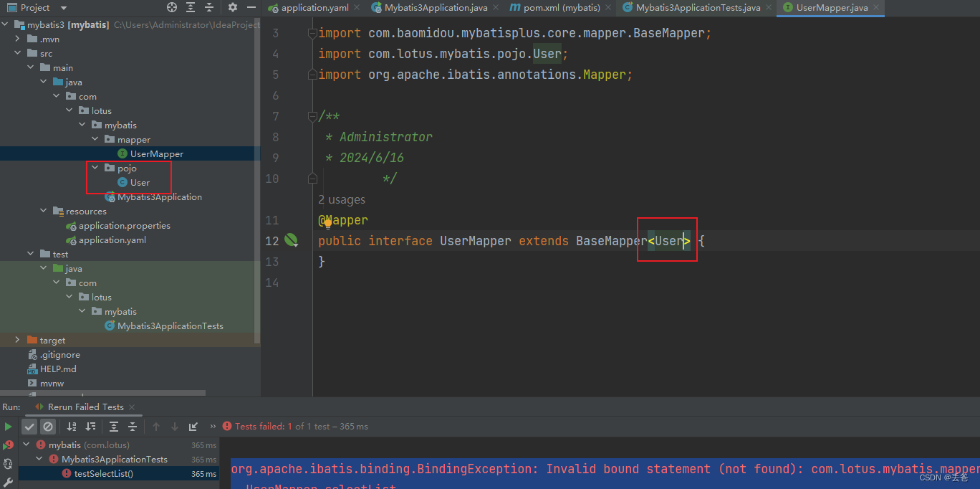
Task: Collapse the test folder arrow
Action: click(x=30, y=254)
